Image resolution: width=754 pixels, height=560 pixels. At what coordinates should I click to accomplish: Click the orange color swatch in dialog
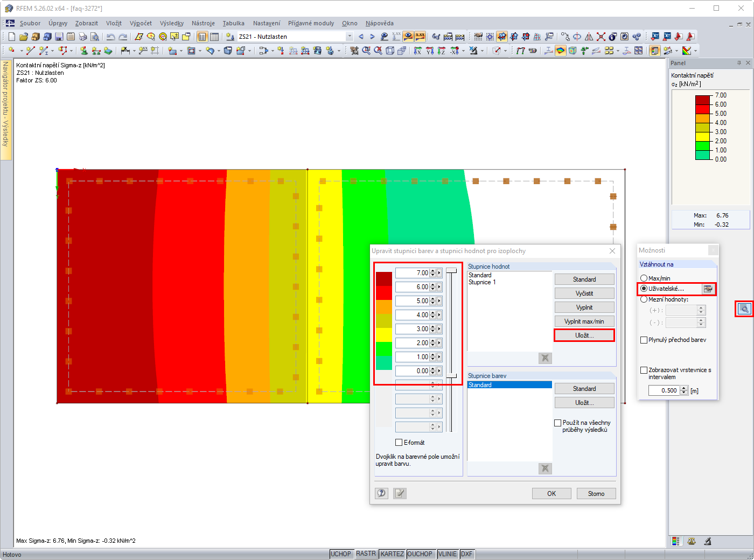click(x=384, y=307)
